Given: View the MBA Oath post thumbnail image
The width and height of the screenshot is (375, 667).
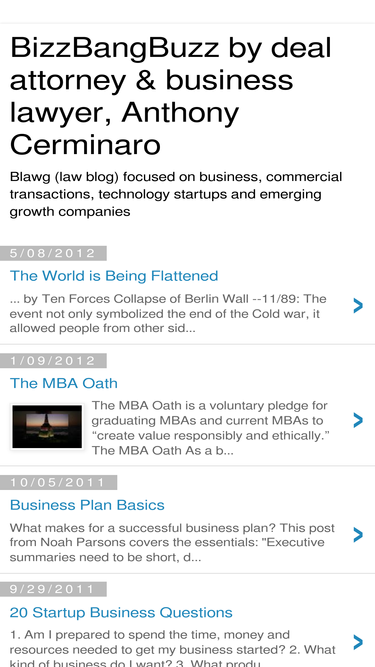Looking at the screenshot, I should (x=47, y=427).
